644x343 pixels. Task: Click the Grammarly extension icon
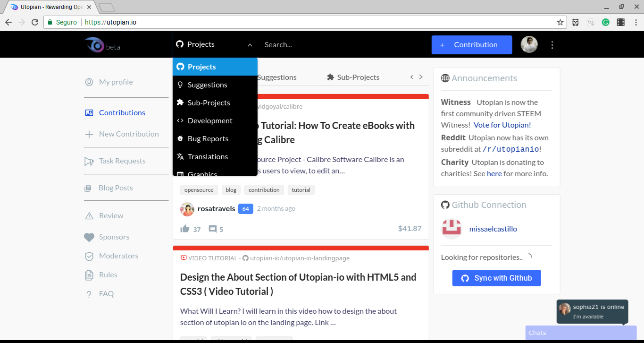tap(605, 22)
